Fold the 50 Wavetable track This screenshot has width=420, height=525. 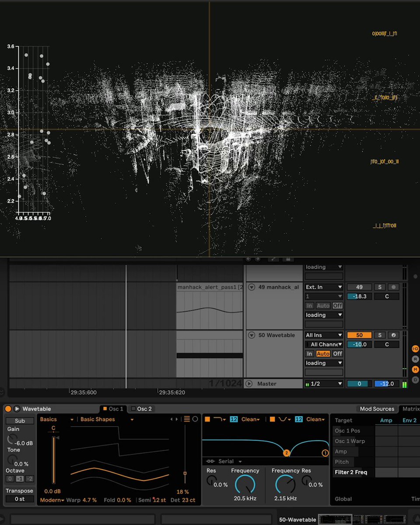click(252, 335)
